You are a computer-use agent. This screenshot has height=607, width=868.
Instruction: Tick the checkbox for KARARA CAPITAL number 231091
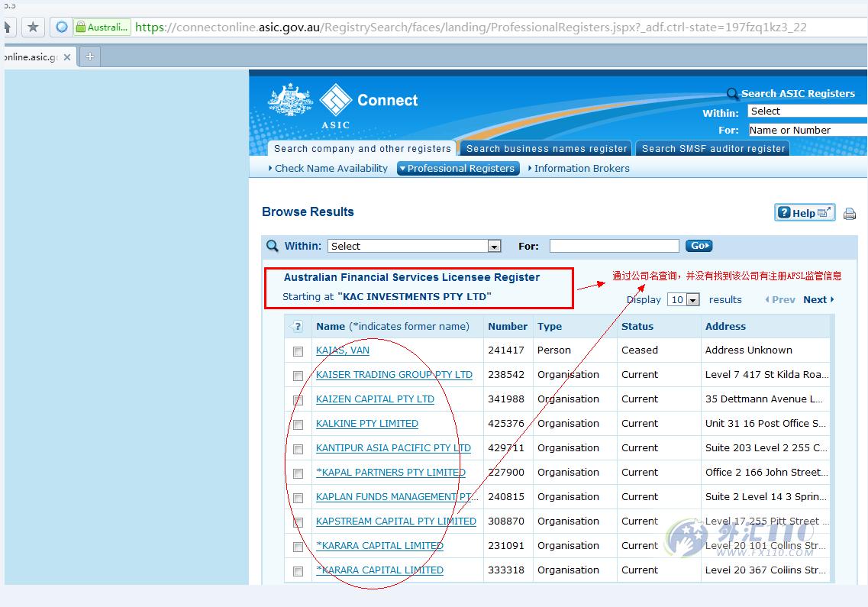pos(298,547)
